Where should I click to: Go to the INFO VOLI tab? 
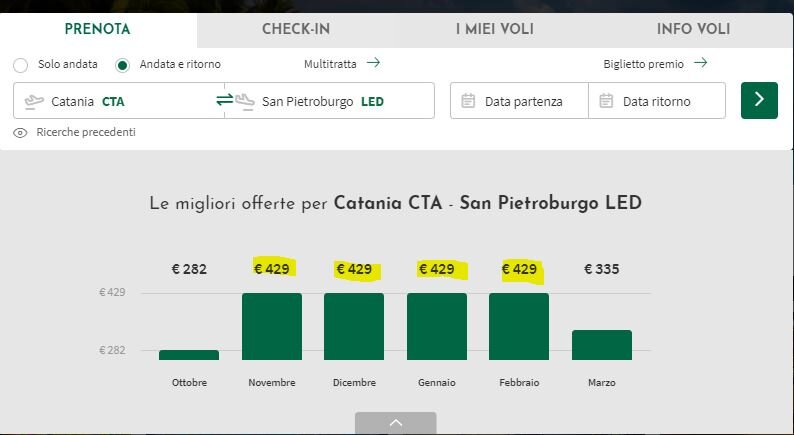click(693, 29)
